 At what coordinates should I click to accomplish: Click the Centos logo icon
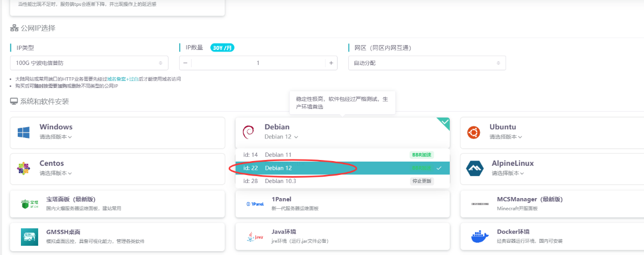pyautogui.click(x=24, y=168)
